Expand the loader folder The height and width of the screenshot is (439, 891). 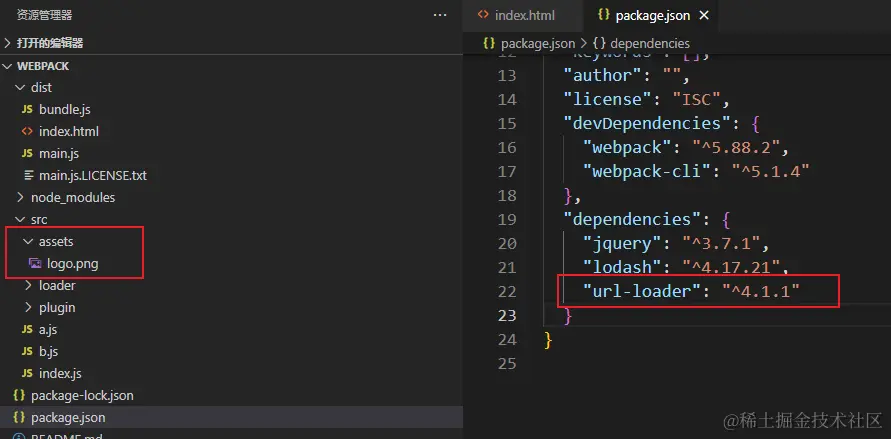point(28,286)
